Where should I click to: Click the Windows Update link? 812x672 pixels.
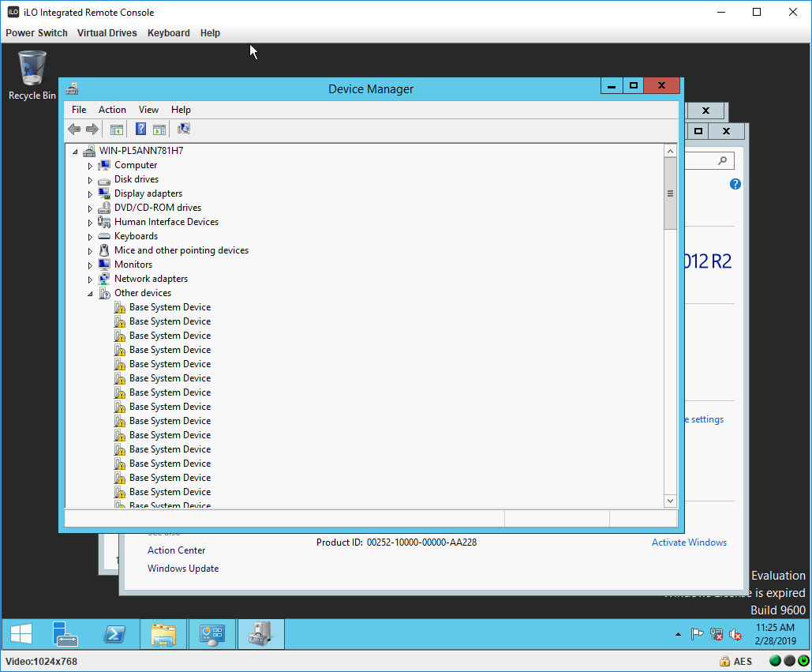183,569
